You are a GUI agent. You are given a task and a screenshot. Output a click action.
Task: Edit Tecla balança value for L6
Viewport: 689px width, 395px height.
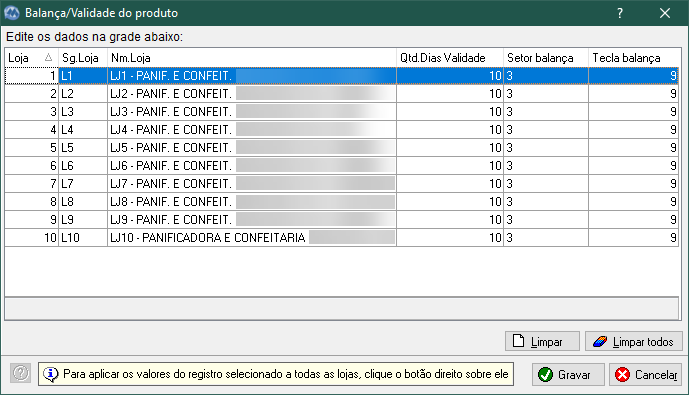coord(634,166)
